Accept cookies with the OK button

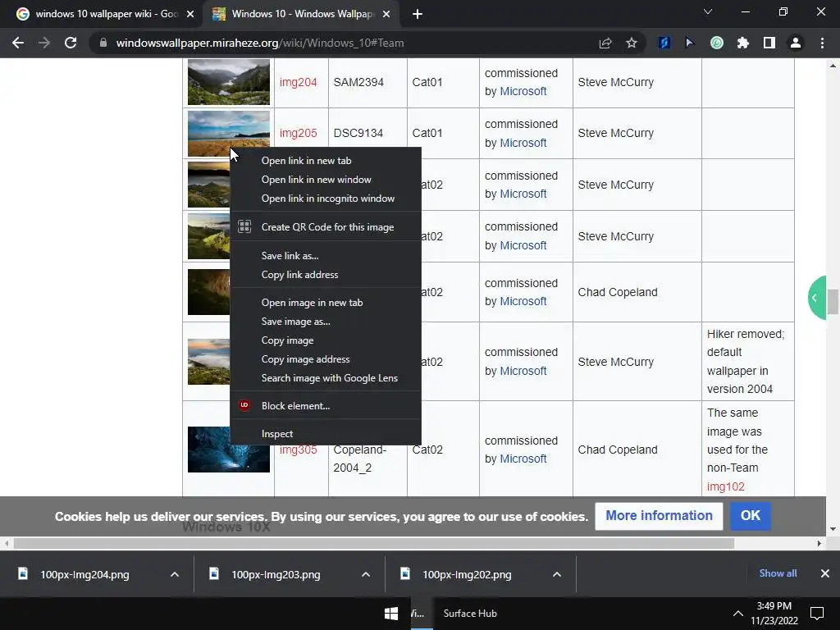click(750, 516)
